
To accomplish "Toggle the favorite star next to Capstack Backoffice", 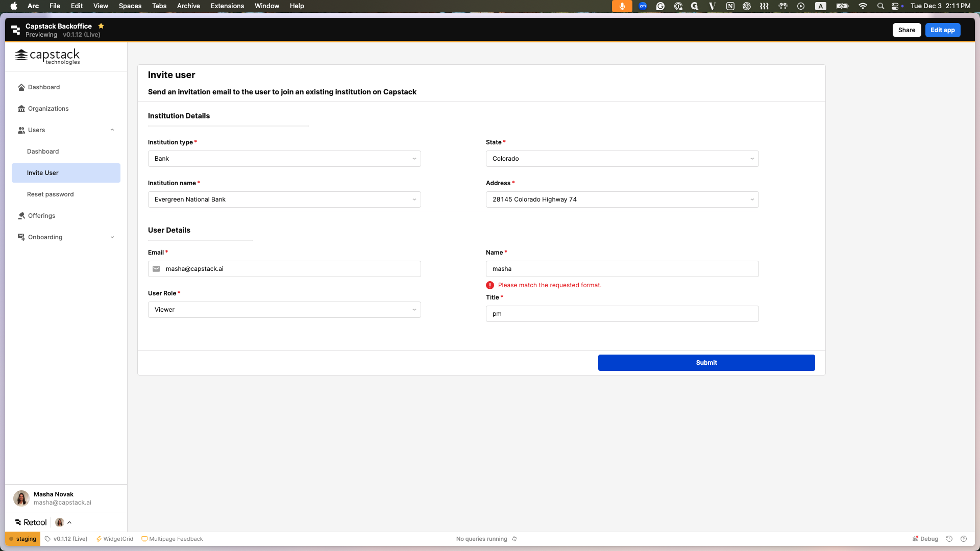I will click(101, 26).
